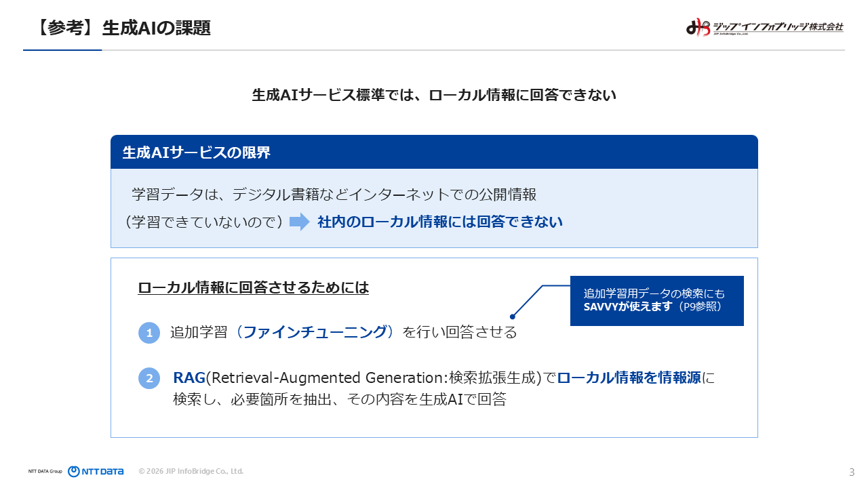Click SAVVYが使えます in callout box
The width and height of the screenshot is (868, 488).
point(629,306)
